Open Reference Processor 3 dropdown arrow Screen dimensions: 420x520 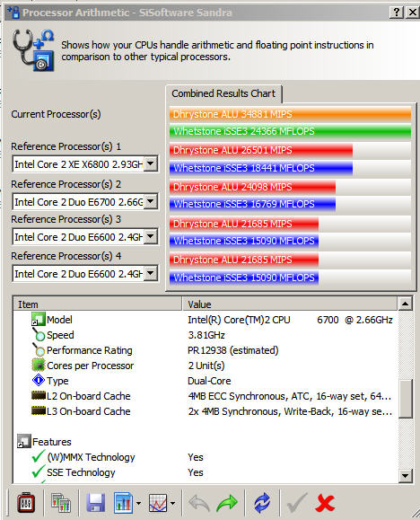coord(151,236)
